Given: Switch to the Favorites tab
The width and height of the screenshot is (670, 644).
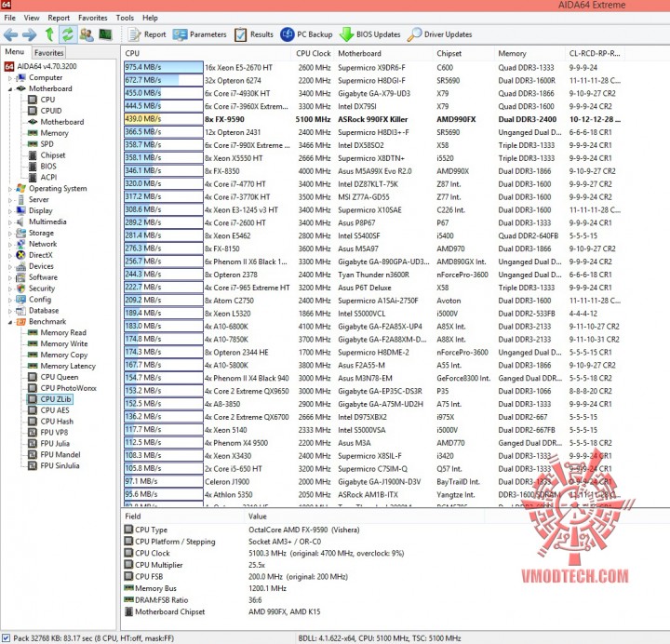Looking at the screenshot, I should click(x=48, y=52).
